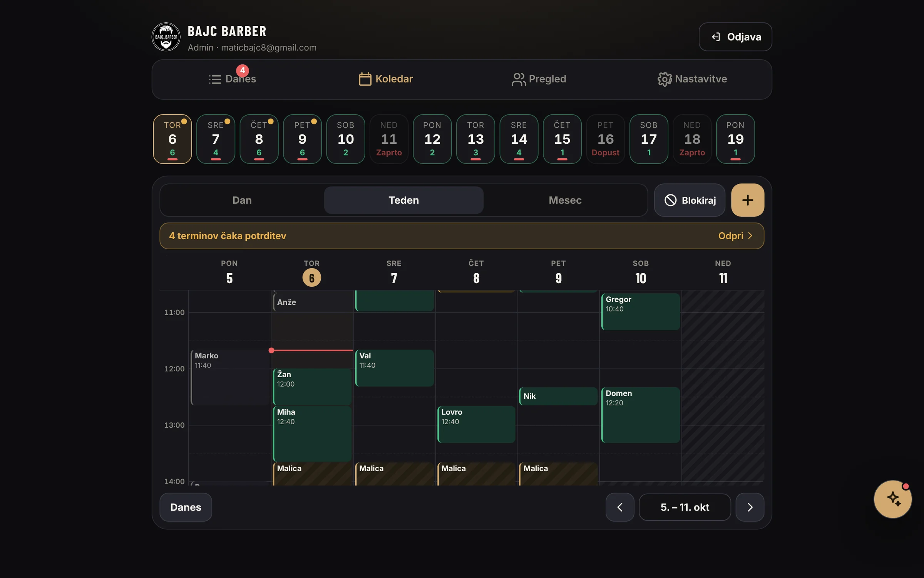Open the sparkle assistant floating button

point(893,499)
